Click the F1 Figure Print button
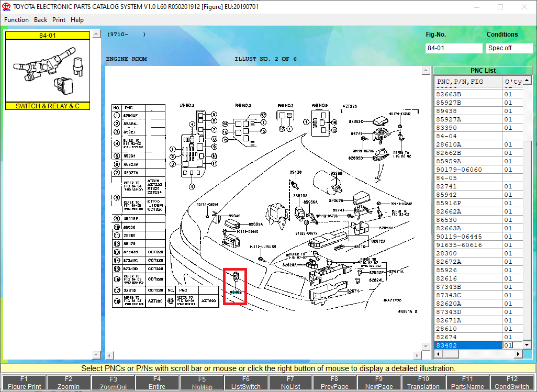Viewport: 537px width, 392px height. click(24, 383)
